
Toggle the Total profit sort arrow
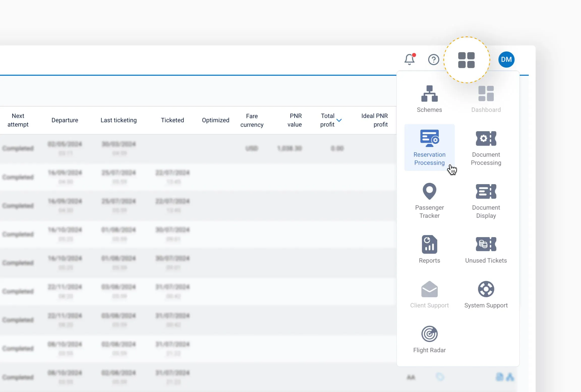coord(339,120)
